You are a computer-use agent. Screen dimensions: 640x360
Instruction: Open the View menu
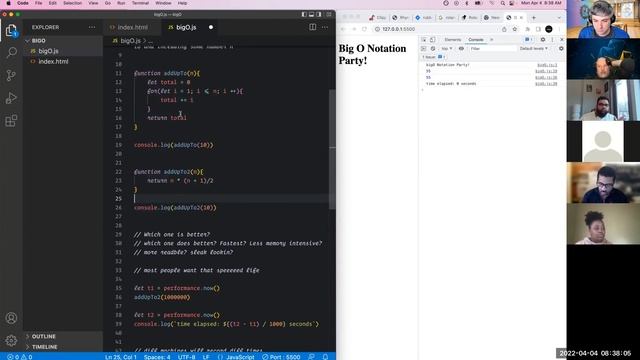pos(93,3)
